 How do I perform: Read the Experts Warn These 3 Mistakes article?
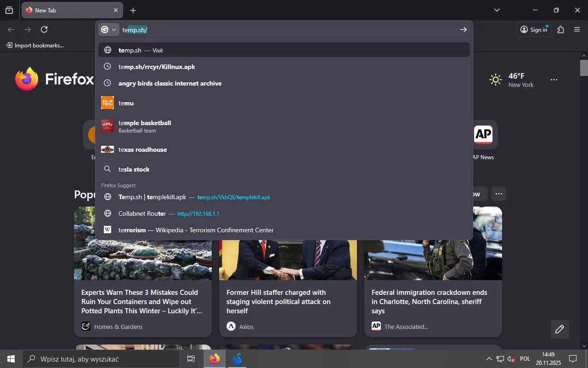click(x=141, y=302)
